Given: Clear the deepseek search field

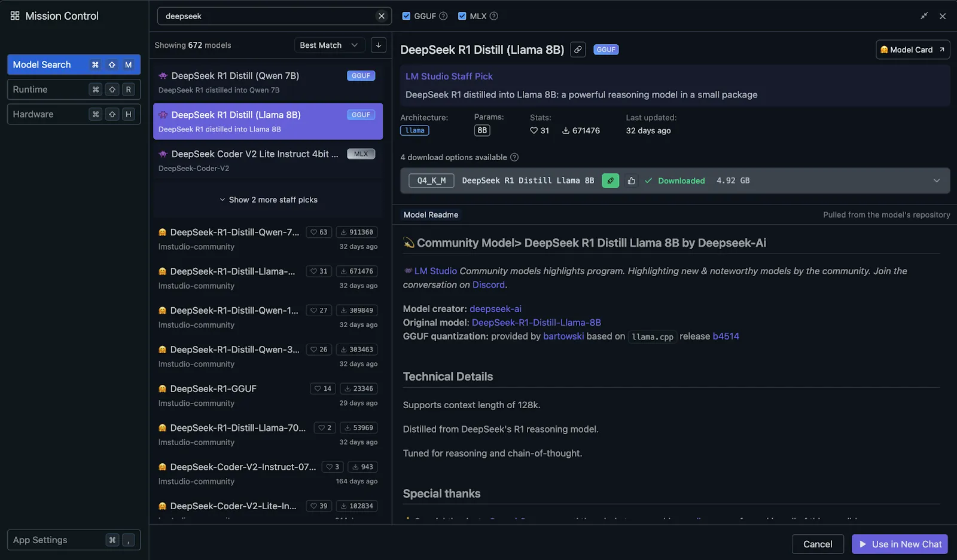Looking at the screenshot, I should click(x=382, y=16).
